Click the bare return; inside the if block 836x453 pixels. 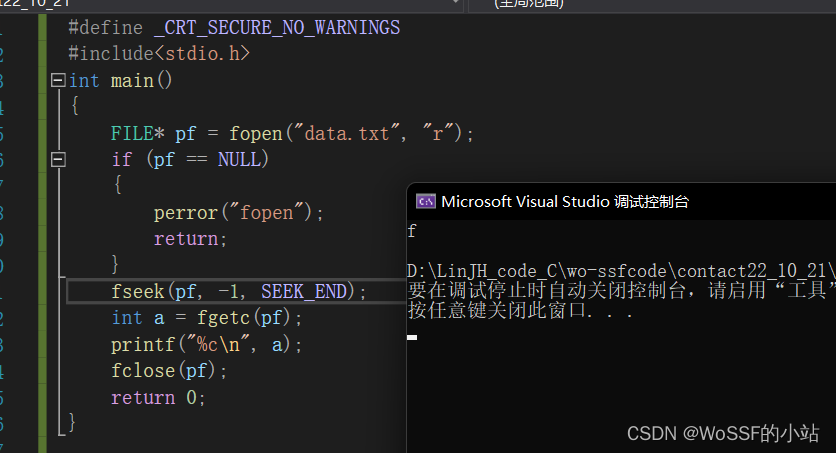tap(190, 239)
